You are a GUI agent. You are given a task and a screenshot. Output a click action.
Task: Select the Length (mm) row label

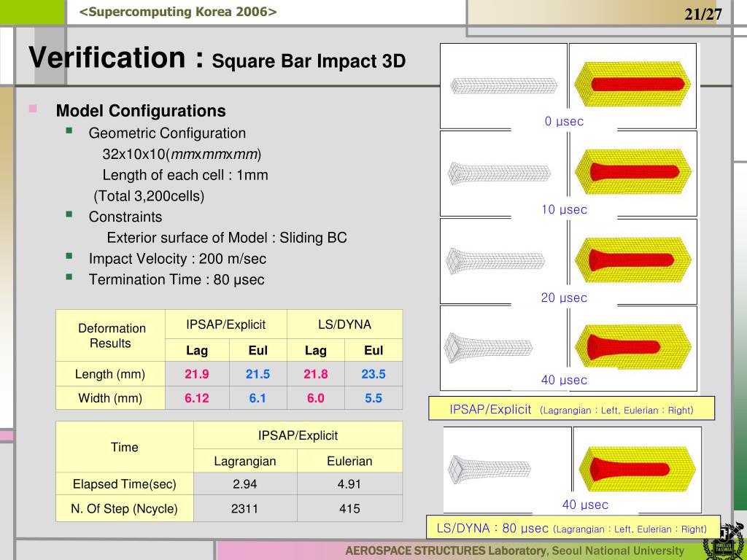pos(111,374)
